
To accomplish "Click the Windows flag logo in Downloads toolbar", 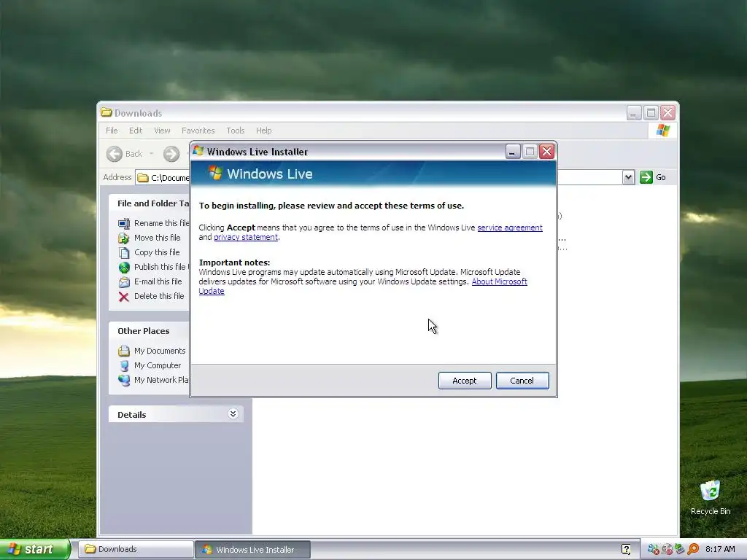I will pyautogui.click(x=662, y=130).
